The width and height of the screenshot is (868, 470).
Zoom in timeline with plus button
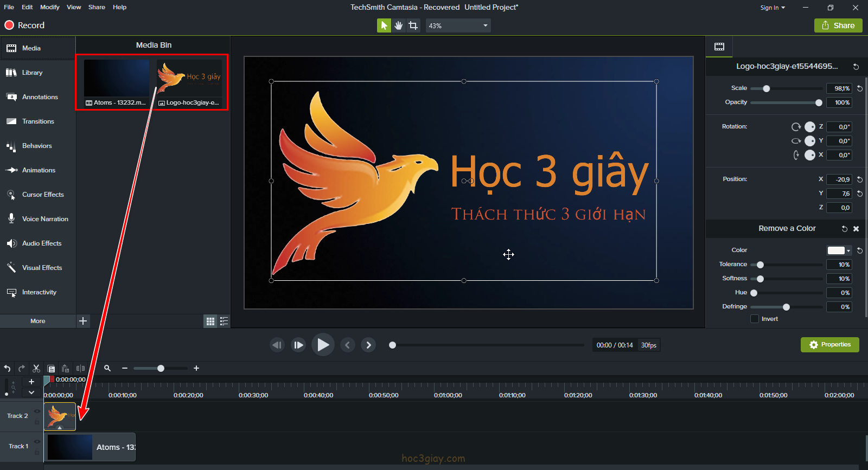196,368
